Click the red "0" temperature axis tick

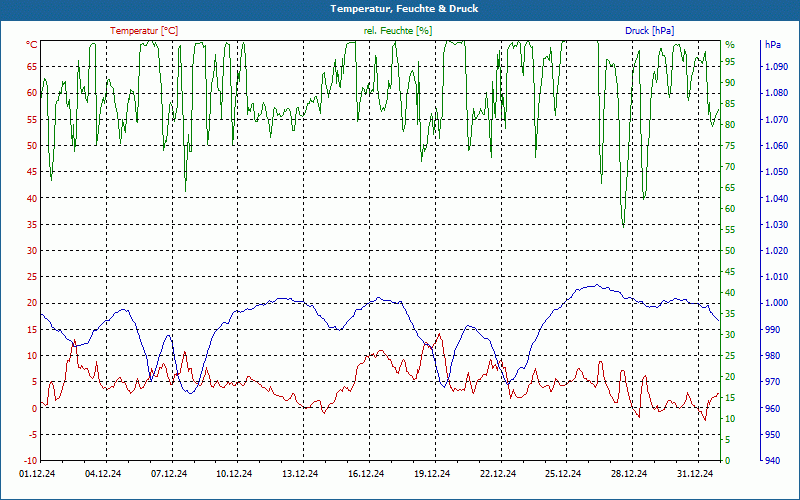click(x=35, y=408)
